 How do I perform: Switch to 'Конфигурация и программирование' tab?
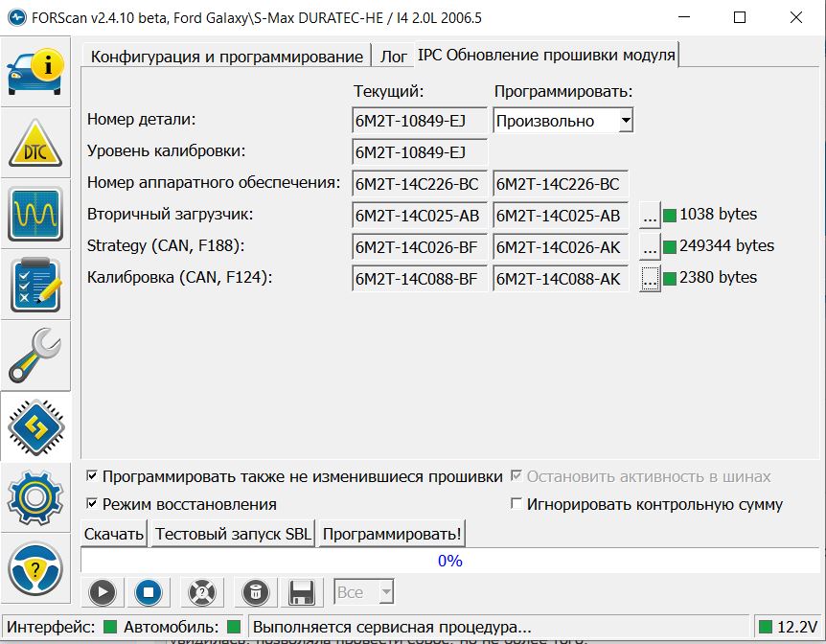point(226,56)
